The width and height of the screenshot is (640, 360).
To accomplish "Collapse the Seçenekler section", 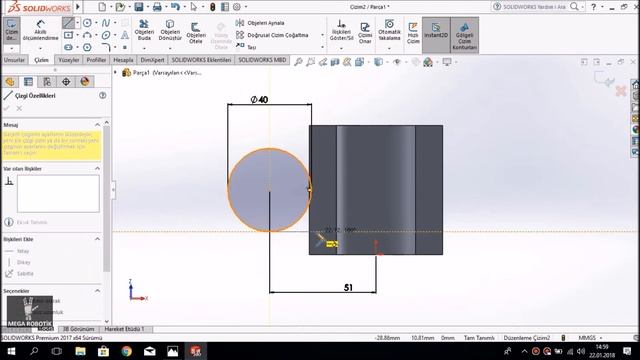I will click(98, 291).
